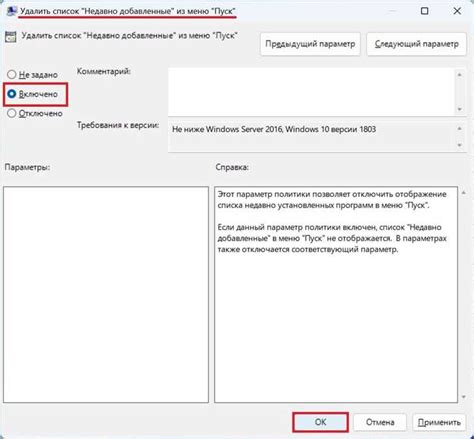Confirm with the OK button
Image resolution: width=474 pixels, height=439 pixels.
[x=320, y=422]
